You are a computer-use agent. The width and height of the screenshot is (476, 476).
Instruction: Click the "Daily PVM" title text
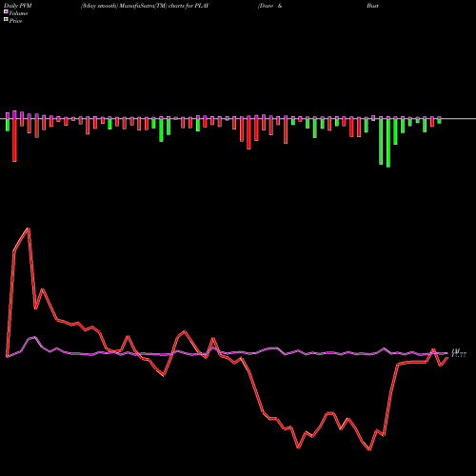18,6
